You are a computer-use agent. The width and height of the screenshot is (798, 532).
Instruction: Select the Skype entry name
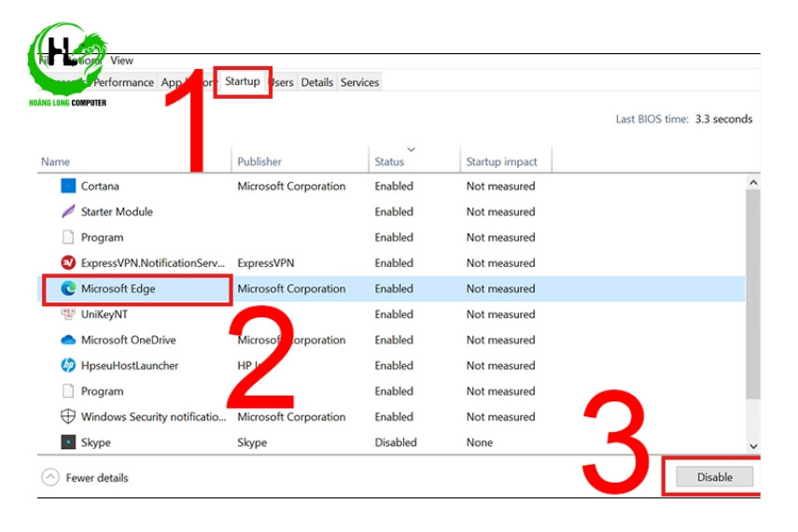pyautogui.click(x=96, y=442)
